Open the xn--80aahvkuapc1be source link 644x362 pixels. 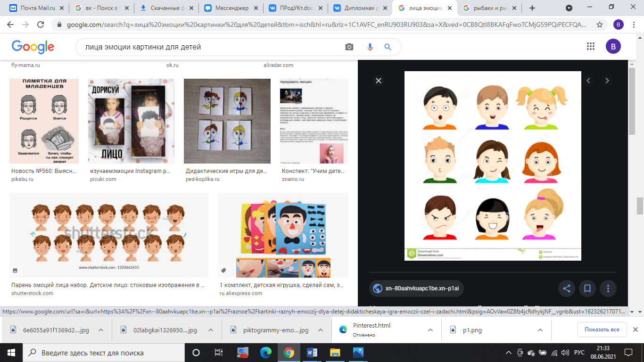(416, 288)
